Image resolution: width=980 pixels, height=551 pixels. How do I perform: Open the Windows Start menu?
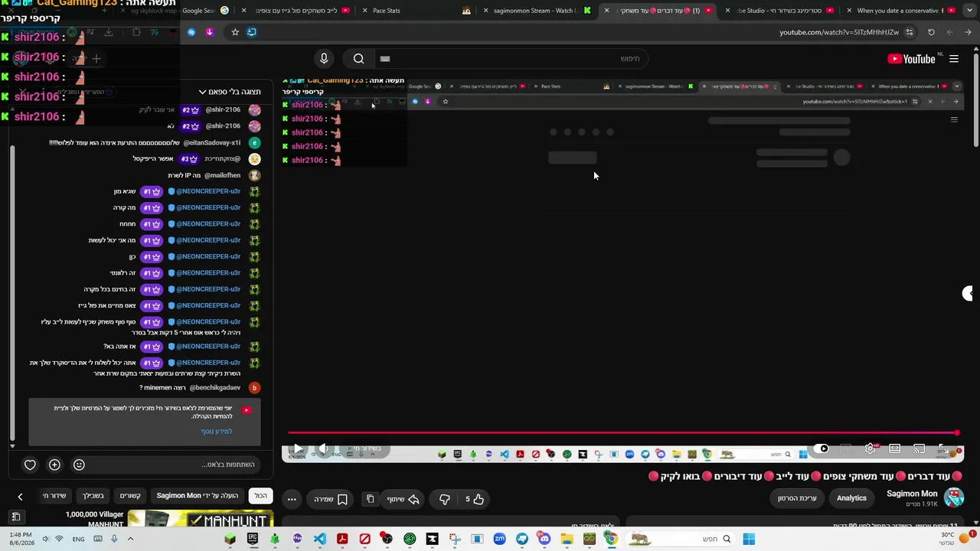click(x=748, y=539)
